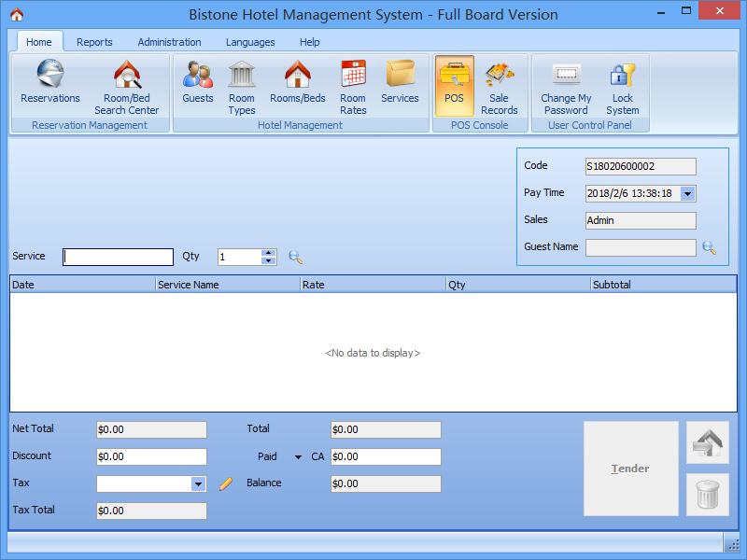This screenshot has height=560, width=747.
Task: Click the home icon in title bar
Action: pyautogui.click(x=17, y=15)
